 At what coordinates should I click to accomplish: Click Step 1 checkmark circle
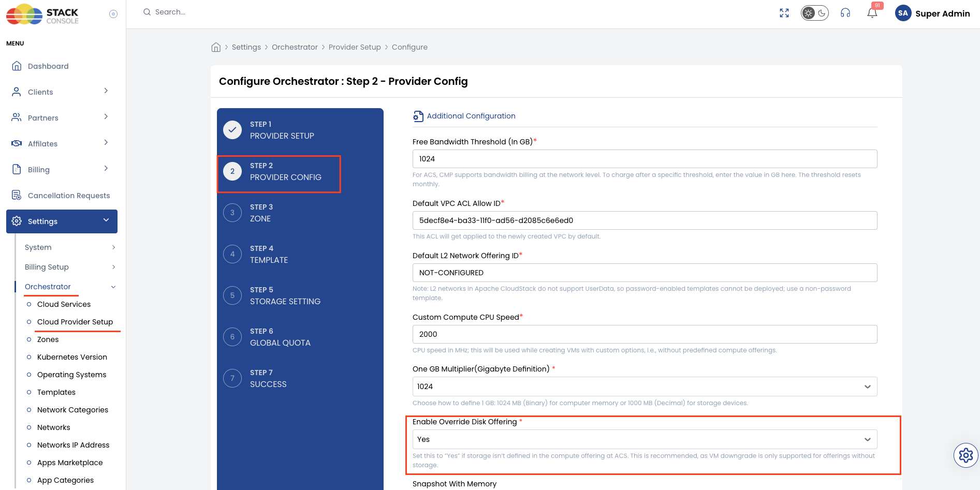pyautogui.click(x=232, y=130)
